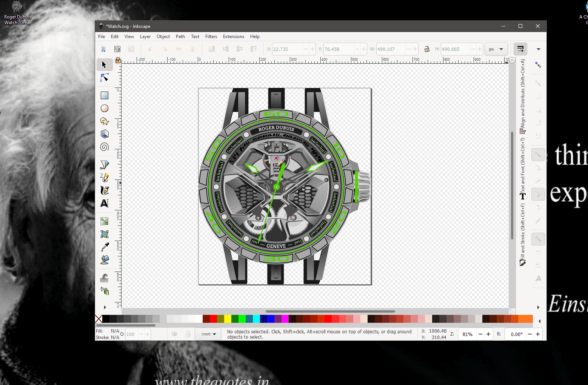Toggle guide lock at ruler corner
Image resolution: width=588 pixels, height=385 pixels.
(x=118, y=60)
